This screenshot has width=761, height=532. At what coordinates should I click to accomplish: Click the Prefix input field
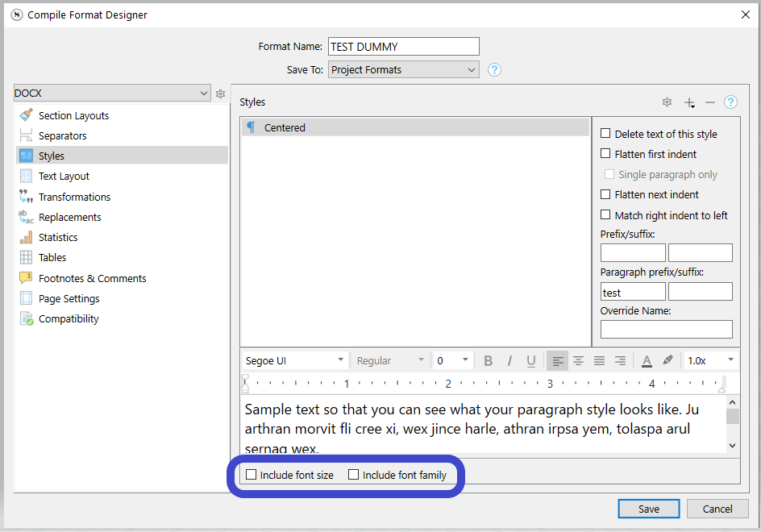[x=633, y=252]
